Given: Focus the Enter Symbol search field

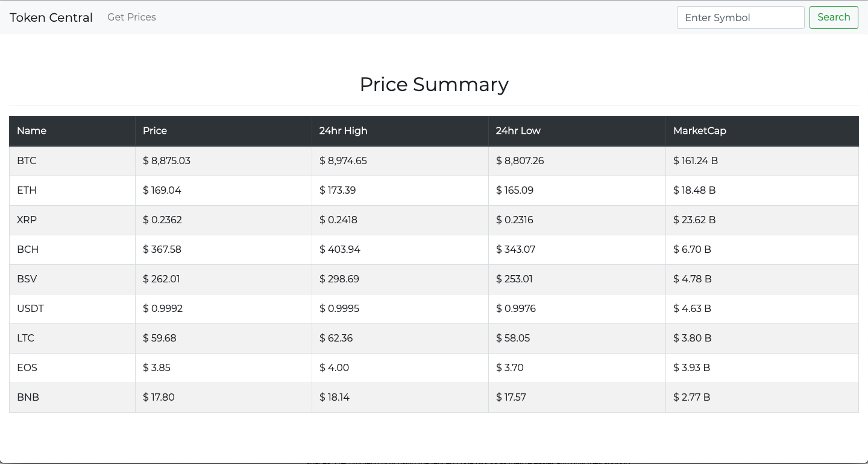Looking at the screenshot, I should (740, 17).
